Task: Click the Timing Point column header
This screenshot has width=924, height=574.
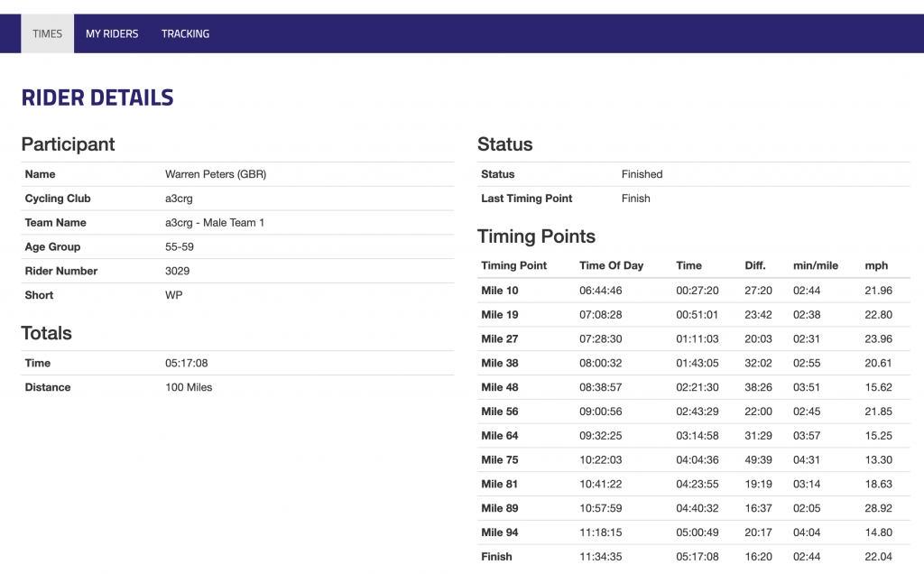Action: click(513, 265)
